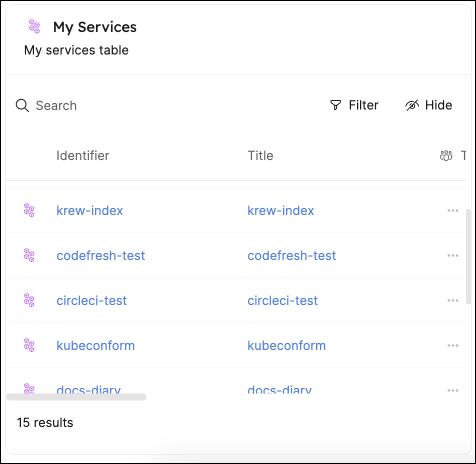Click the kubeconform row service icon
Screen dimensions: 476x464
coord(29,345)
